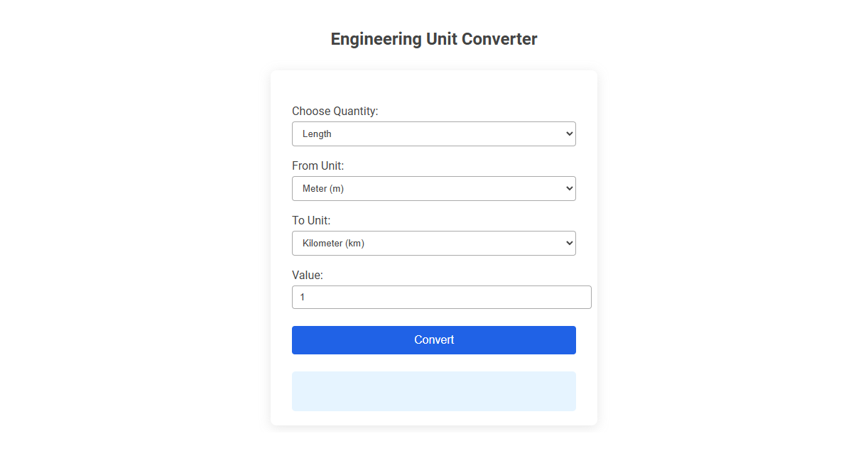Image resolution: width=868 pixels, height=468 pixels.
Task: Click the 'Value:' label above the input
Action: click(x=308, y=275)
